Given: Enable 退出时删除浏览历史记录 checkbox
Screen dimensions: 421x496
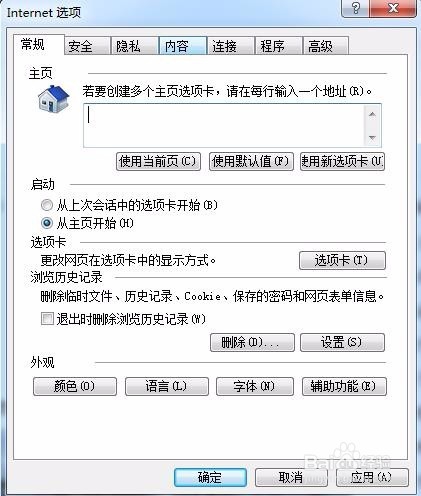Looking at the screenshot, I should point(47,318).
